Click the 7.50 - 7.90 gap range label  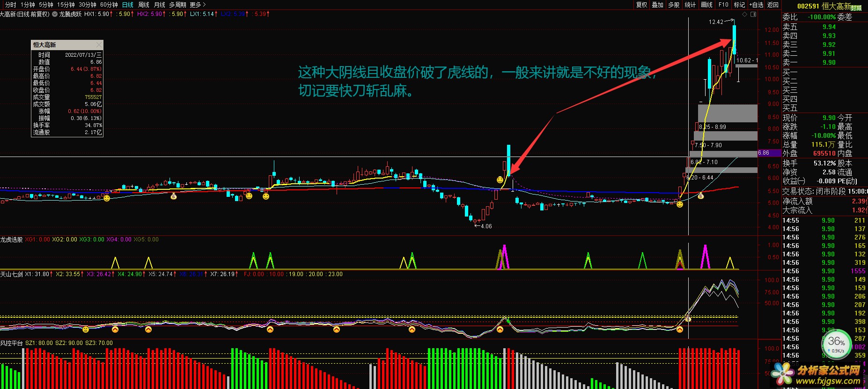[708, 145]
